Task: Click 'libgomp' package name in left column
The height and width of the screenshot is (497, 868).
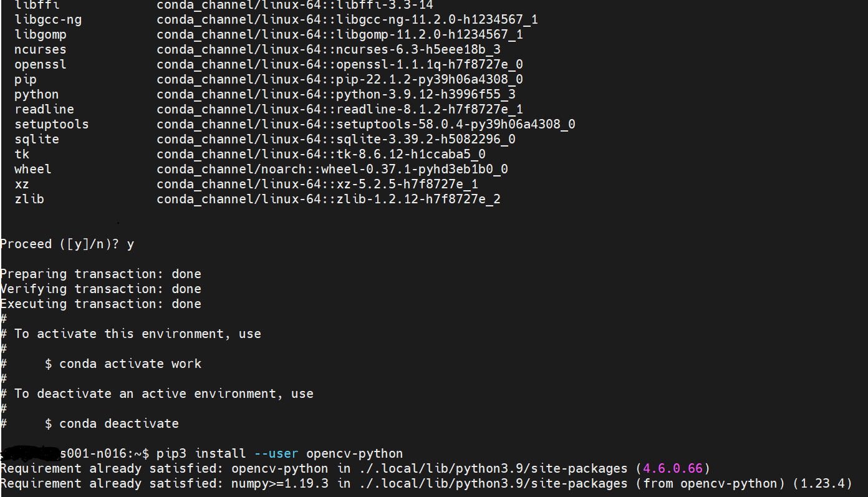Action: click(x=41, y=35)
